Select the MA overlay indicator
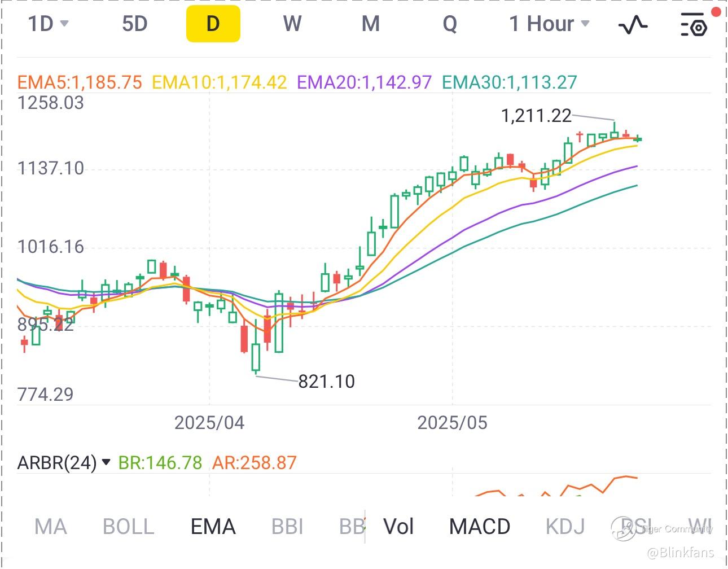Image resolution: width=728 pixels, height=569 pixels. tap(51, 527)
